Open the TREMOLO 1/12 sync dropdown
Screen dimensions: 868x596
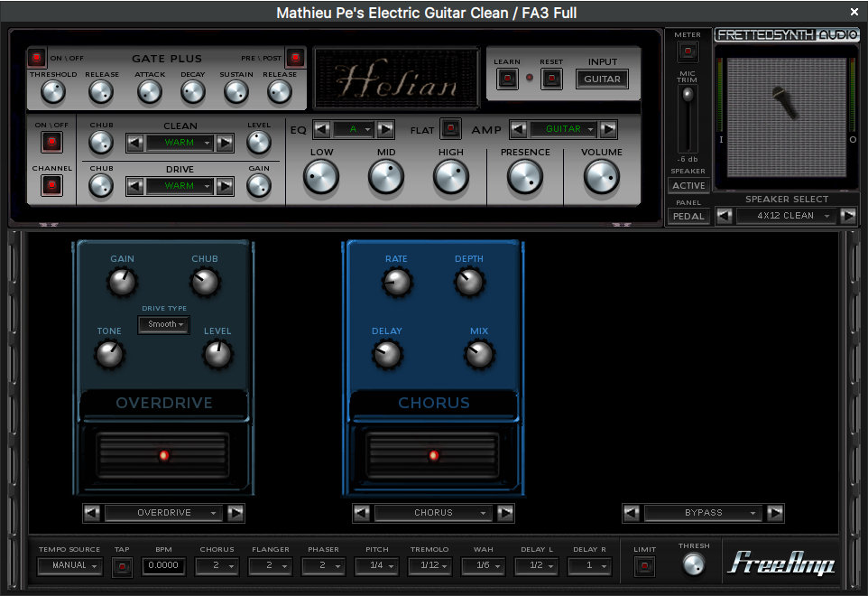coord(430,566)
